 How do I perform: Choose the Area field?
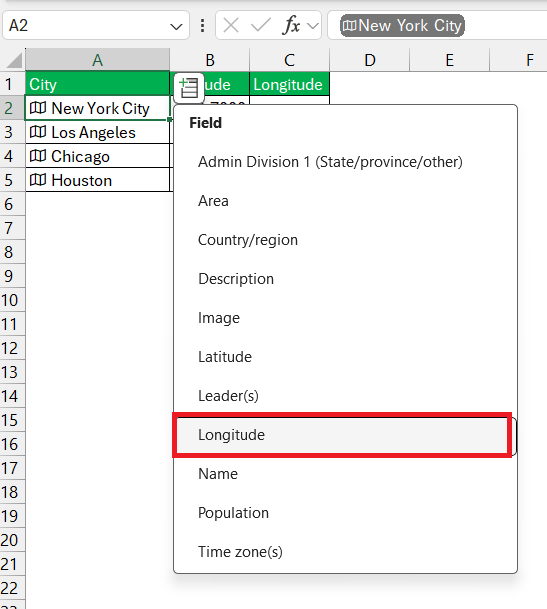(345, 201)
